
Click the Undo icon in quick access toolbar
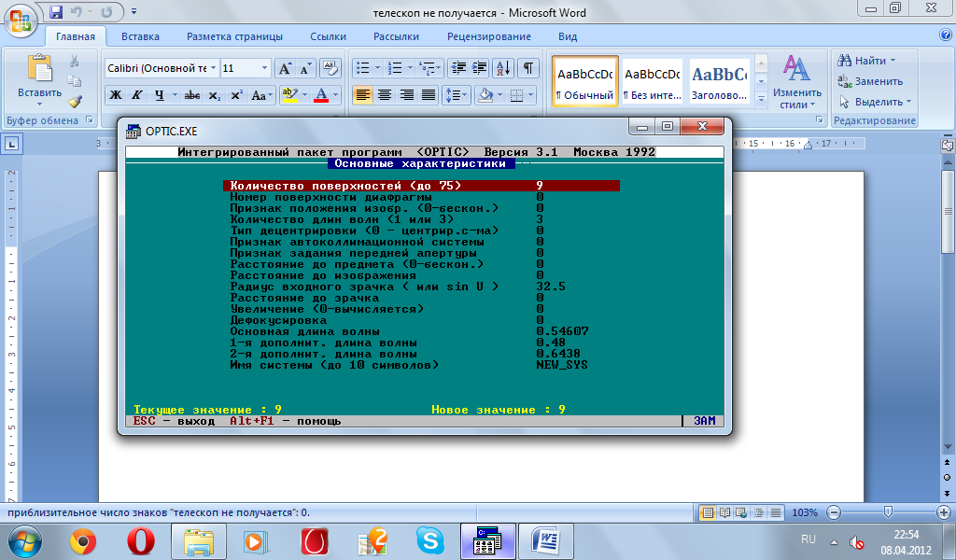point(77,11)
